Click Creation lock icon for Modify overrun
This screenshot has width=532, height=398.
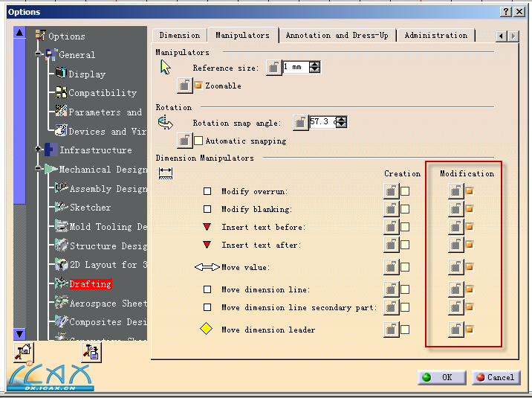(391, 191)
